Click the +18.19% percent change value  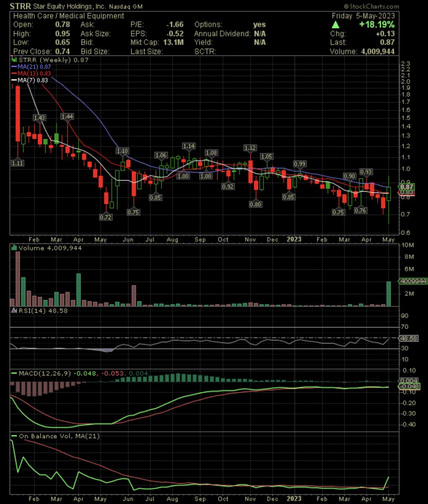point(376,25)
